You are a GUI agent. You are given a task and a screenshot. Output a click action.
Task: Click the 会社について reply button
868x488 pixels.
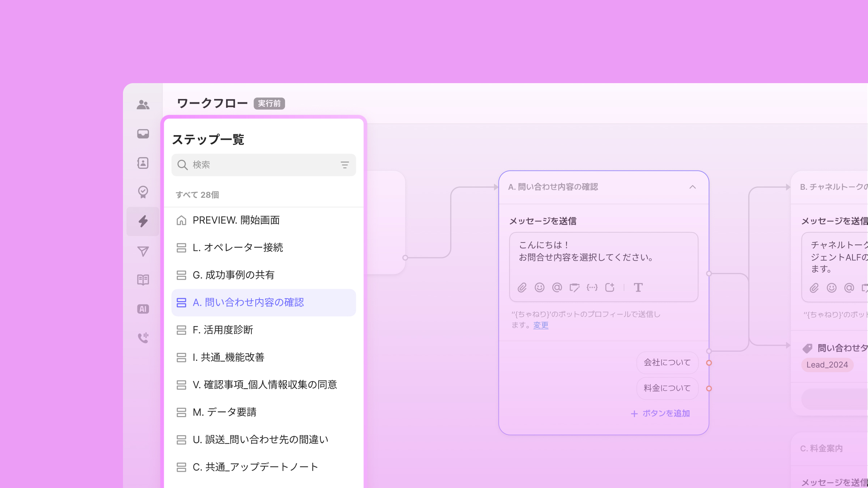click(667, 363)
